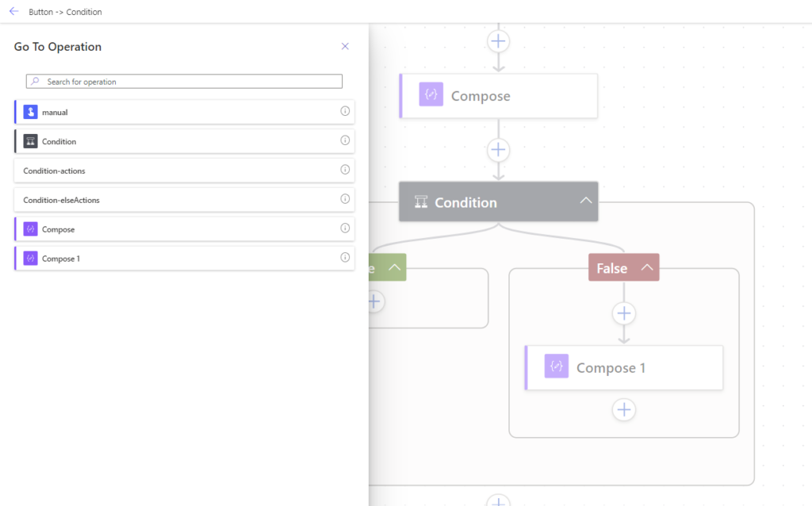The height and width of the screenshot is (506, 812).
Task: Open the Compose 1 card on the canvas
Action: pos(624,368)
